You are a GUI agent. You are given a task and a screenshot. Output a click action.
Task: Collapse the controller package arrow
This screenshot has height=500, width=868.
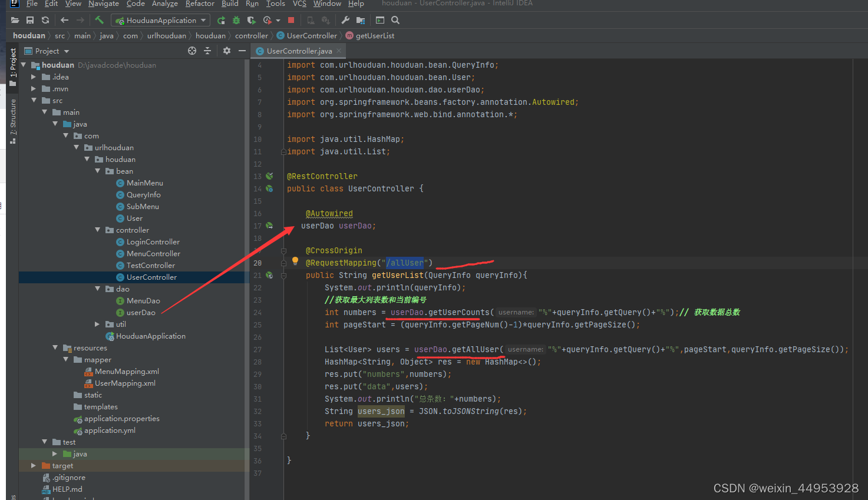pos(97,230)
